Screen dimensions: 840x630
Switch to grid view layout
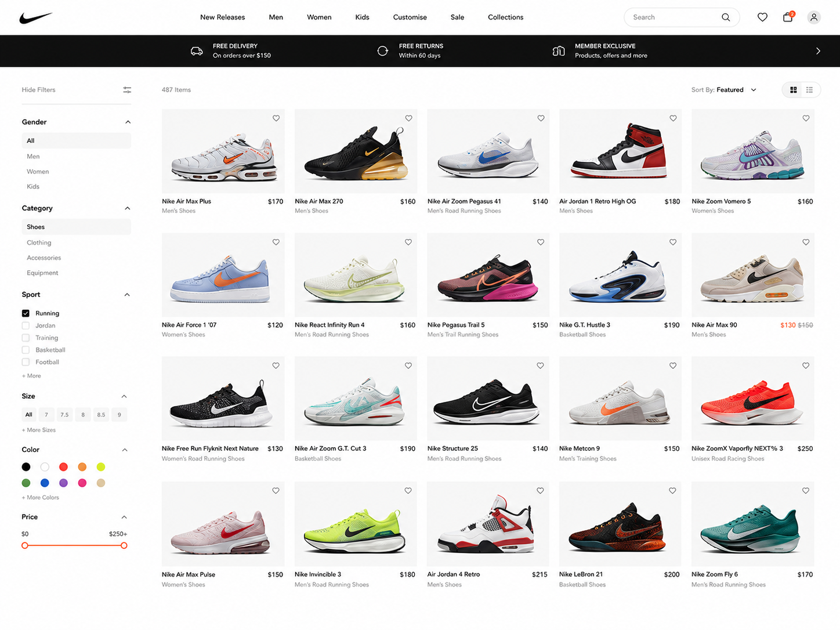794,90
